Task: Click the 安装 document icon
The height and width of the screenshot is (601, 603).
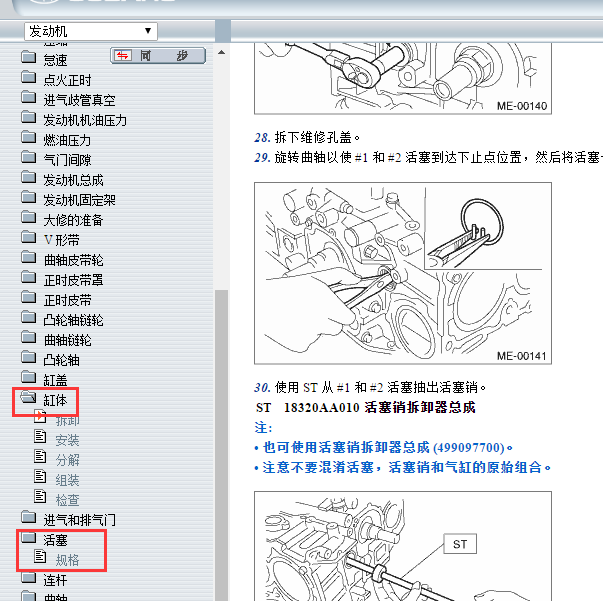Action: pyautogui.click(x=40, y=436)
